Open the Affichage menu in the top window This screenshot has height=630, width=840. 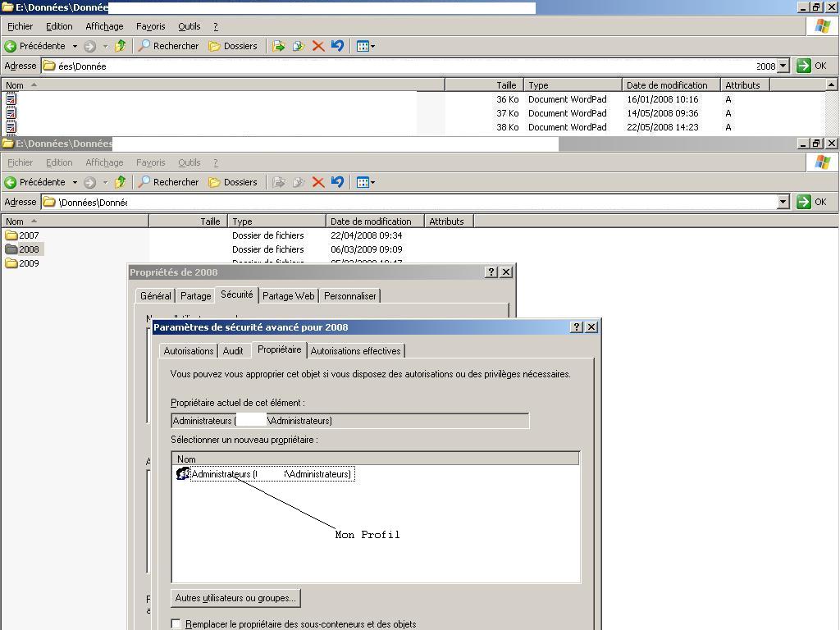pyautogui.click(x=104, y=26)
